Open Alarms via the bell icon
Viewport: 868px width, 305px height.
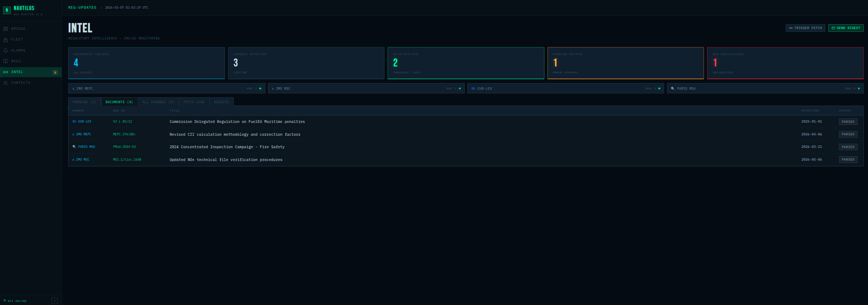(6, 51)
